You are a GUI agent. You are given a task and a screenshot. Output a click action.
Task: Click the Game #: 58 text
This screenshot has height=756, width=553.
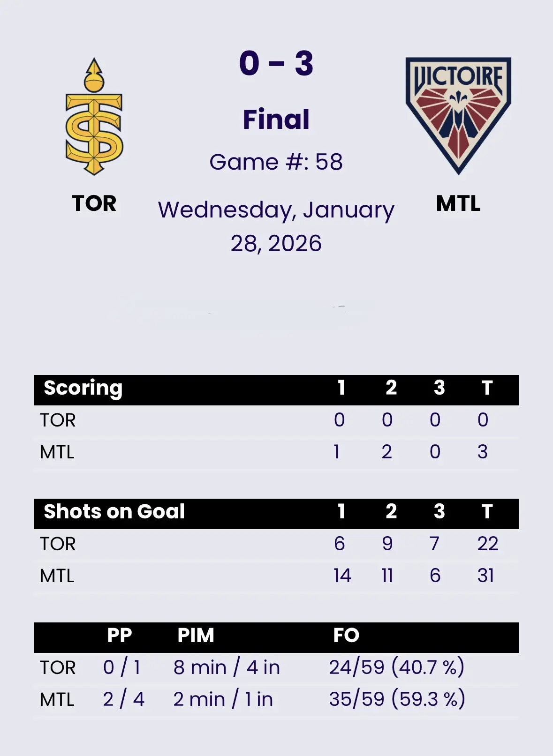coord(276,162)
